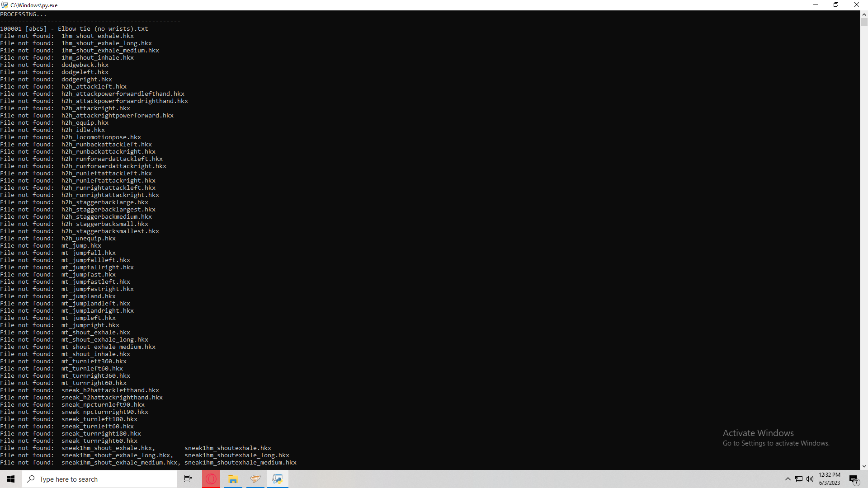Restore down the console window
Image resolution: width=868 pixels, height=488 pixels.
click(836, 5)
